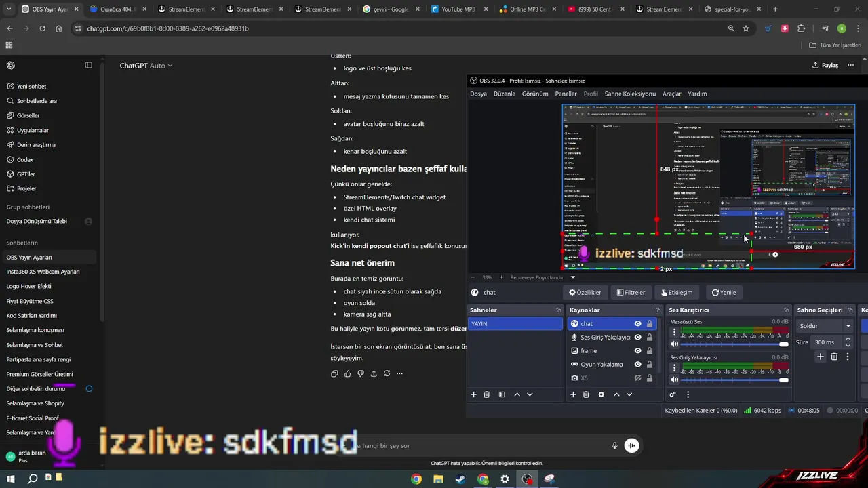This screenshot has height=488, width=868.
Task: Increase Süre duration stepper up arrow
Action: click(848, 339)
